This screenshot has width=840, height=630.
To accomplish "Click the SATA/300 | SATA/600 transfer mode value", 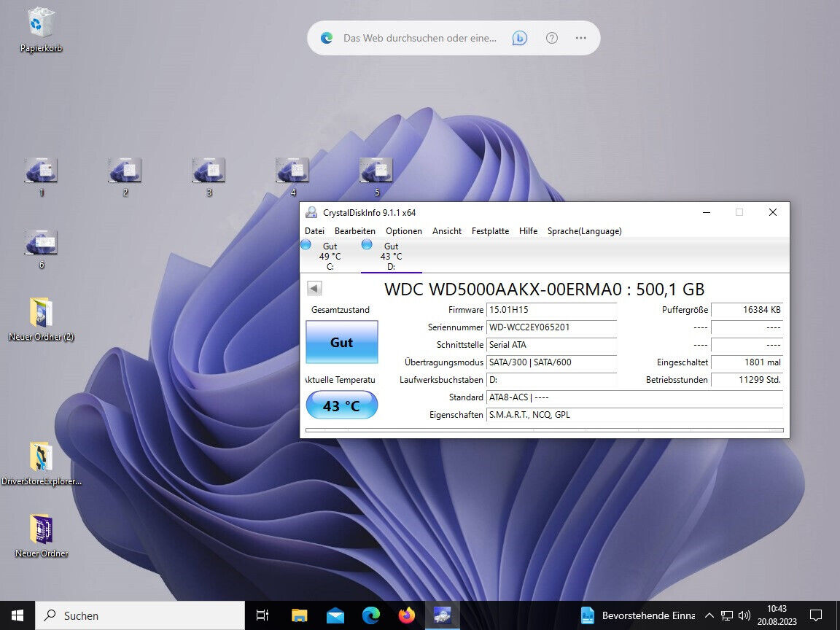I will pyautogui.click(x=551, y=362).
